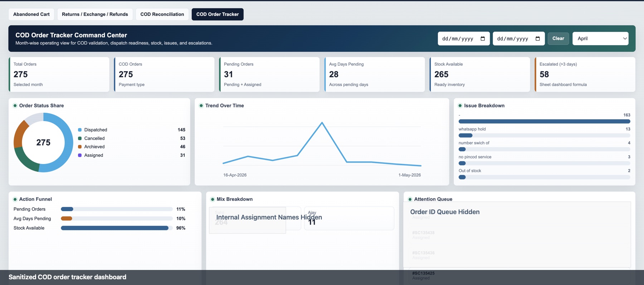Open the COD Reconciliation tab
Viewport: 644px width, 285px height.
point(162,14)
